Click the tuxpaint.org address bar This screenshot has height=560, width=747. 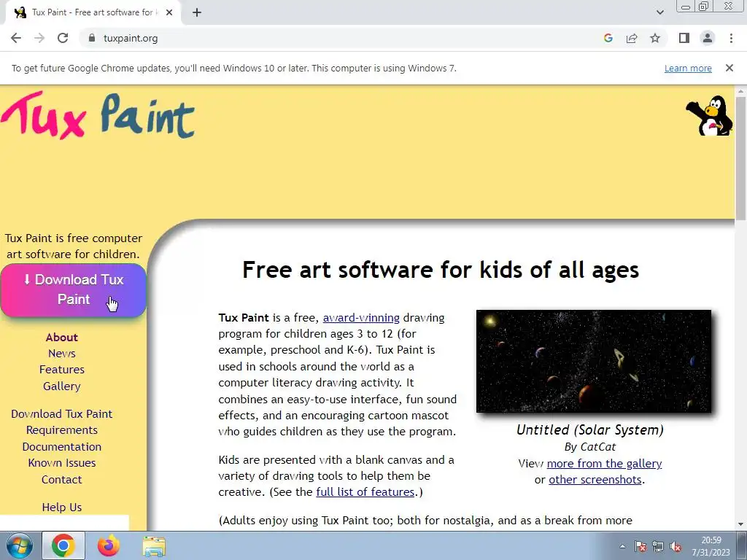coord(343,38)
